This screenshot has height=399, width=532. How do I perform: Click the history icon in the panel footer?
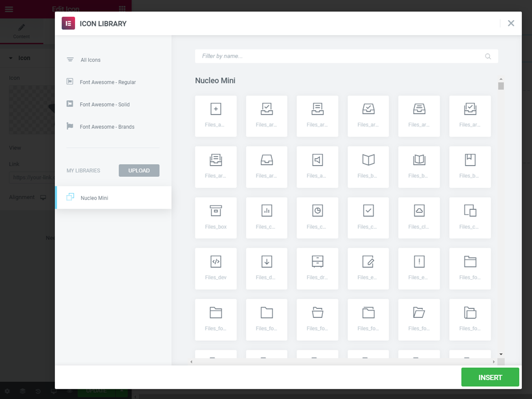coord(38,391)
